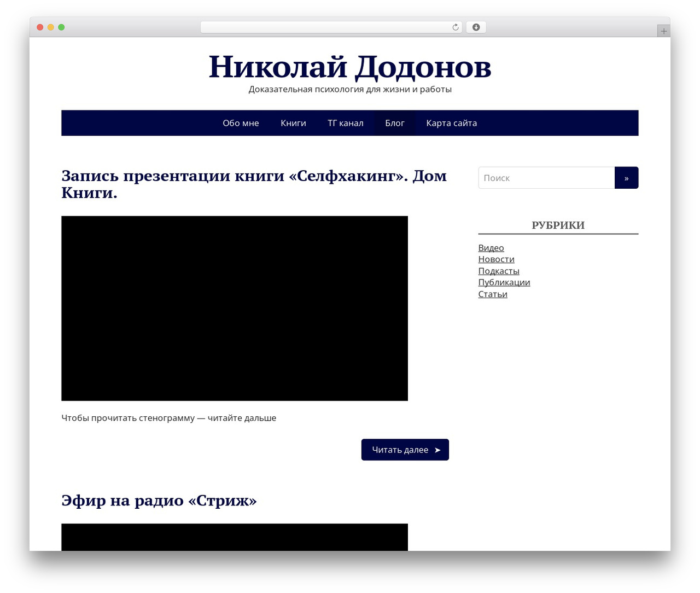Open the 'Подкасты' category link
The height and width of the screenshot is (593, 700).
[499, 271]
